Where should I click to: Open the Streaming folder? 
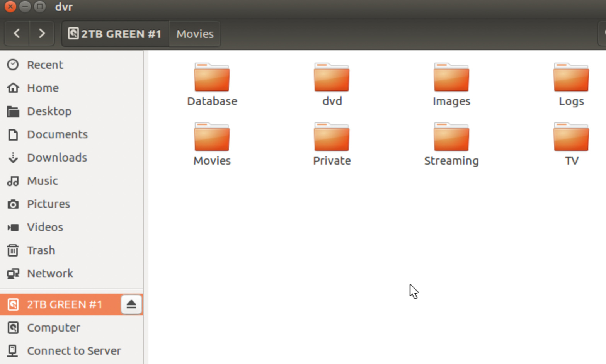pyautogui.click(x=451, y=138)
